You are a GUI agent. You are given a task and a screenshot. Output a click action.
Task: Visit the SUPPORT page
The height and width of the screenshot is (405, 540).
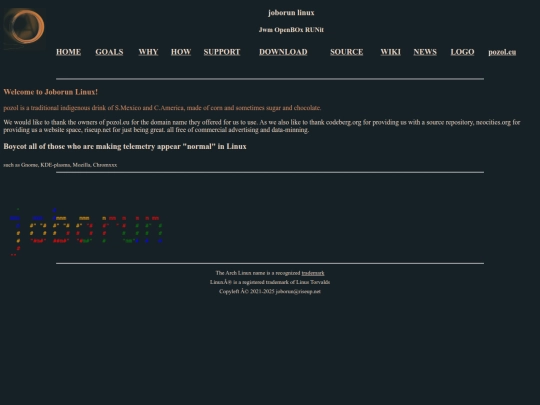pos(222,52)
